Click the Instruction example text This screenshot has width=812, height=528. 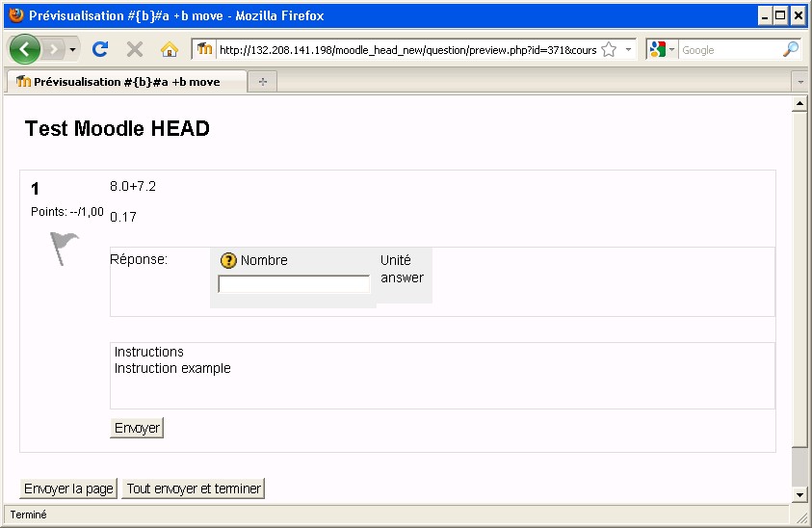(x=172, y=368)
